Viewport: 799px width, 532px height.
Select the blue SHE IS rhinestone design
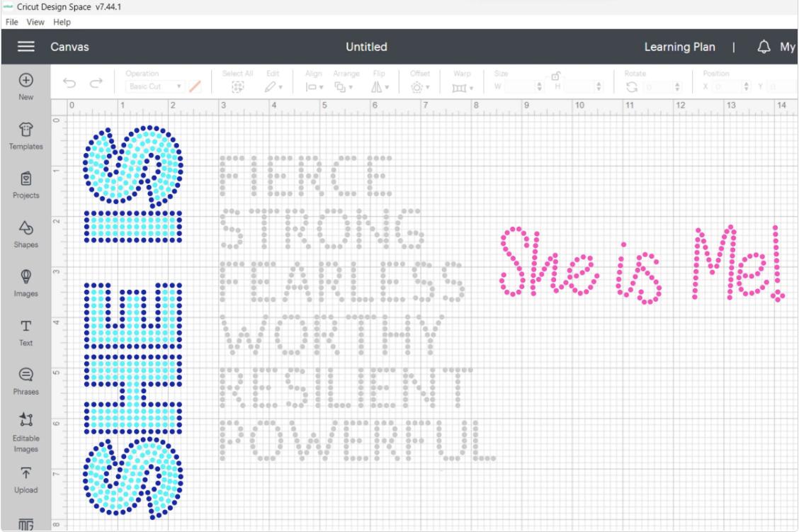tap(133, 322)
